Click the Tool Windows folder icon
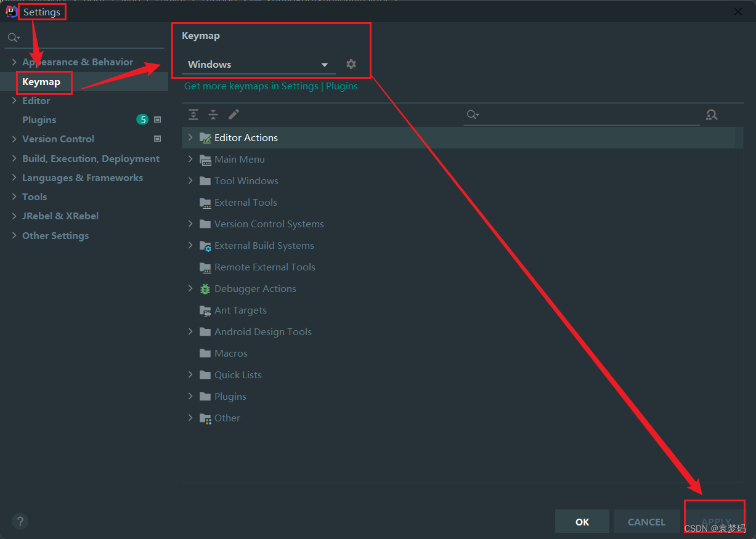The image size is (756, 539). coord(205,181)
